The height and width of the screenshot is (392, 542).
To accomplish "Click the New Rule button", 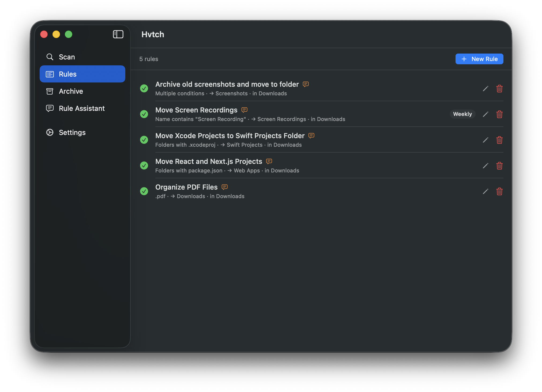I will tap(479, 59).
